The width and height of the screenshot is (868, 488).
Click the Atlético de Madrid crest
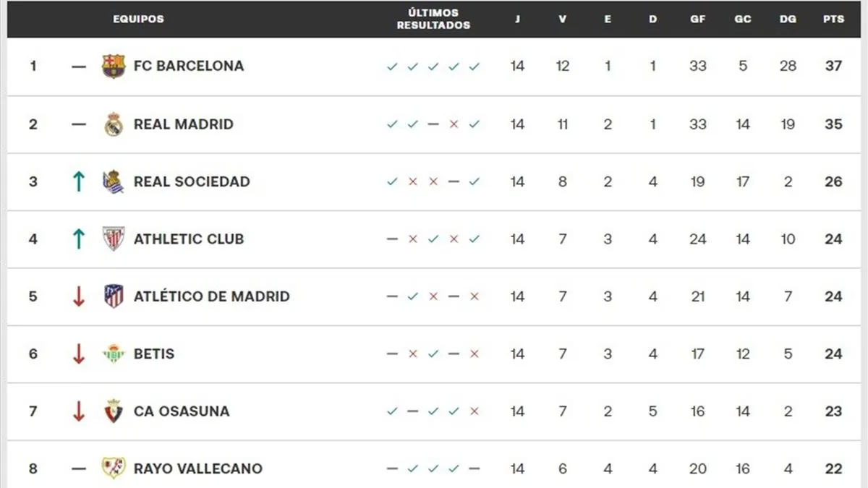coord(114,296)
